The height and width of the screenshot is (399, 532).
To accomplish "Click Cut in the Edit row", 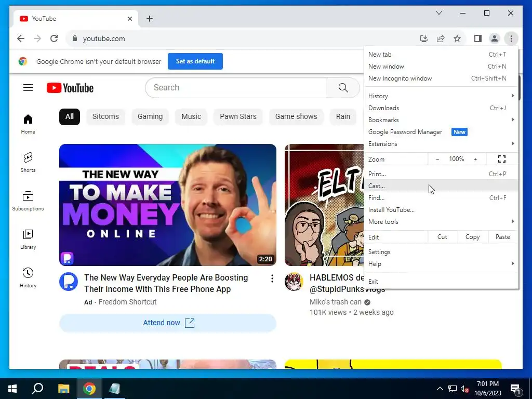I will [443, 237].
